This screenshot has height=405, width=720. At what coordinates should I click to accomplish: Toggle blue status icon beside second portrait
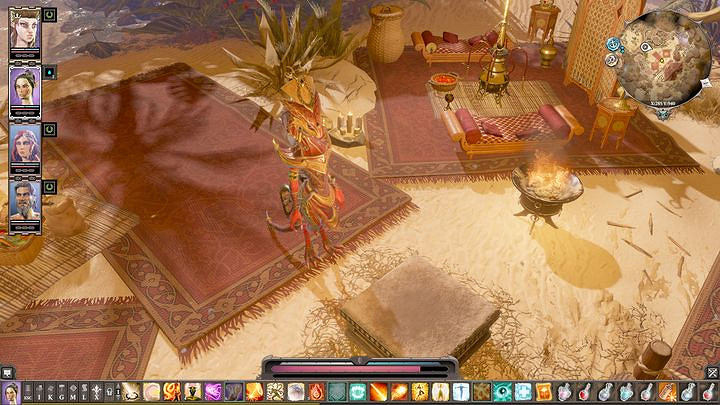[50, 72]
